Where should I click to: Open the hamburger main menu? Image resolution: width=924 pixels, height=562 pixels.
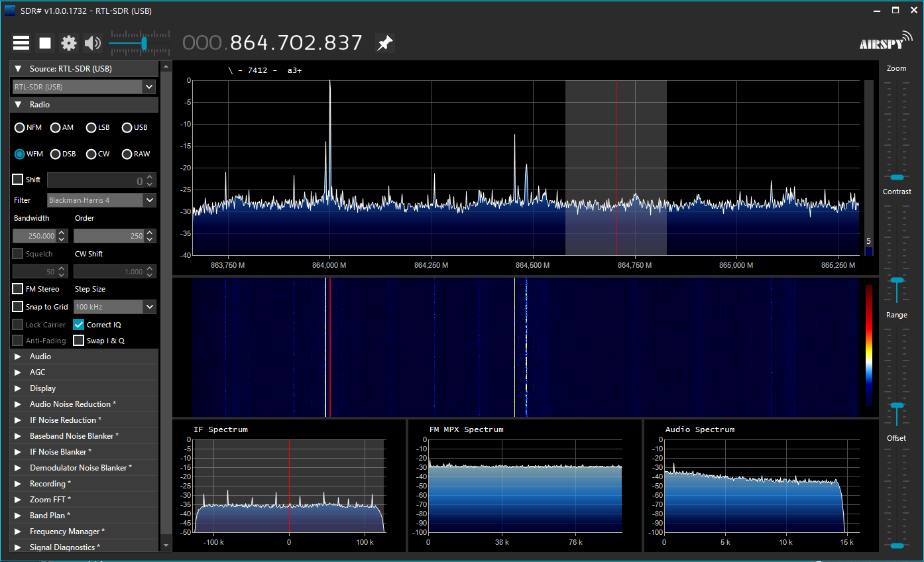(21, 43)
